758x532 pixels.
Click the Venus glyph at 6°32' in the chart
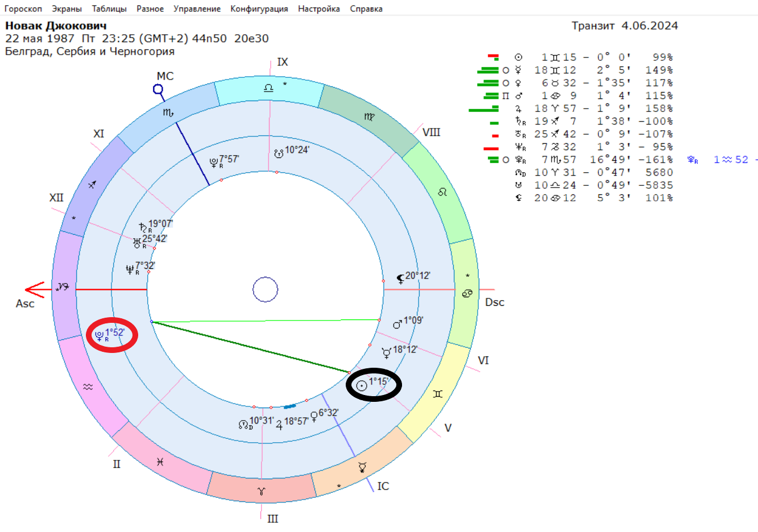point(314,418)
